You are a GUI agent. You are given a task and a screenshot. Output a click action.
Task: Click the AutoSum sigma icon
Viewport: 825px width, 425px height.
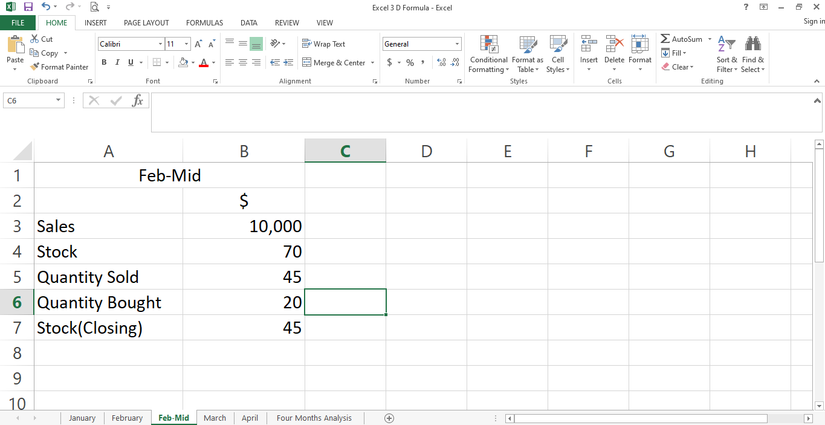[x=665, y=39]
